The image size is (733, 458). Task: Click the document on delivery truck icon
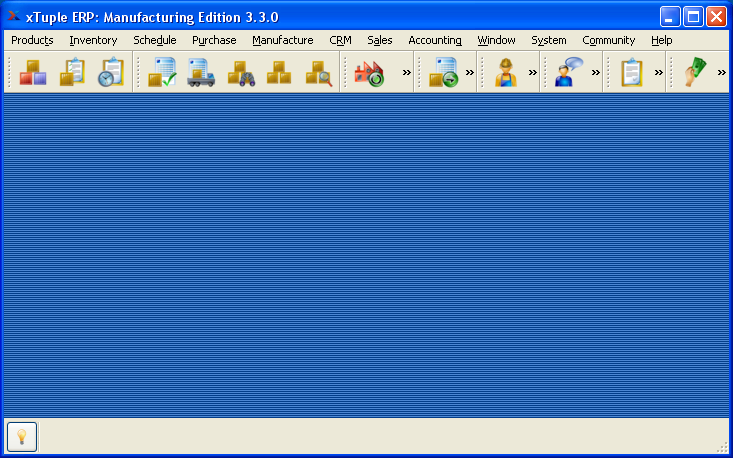(201, 72)
